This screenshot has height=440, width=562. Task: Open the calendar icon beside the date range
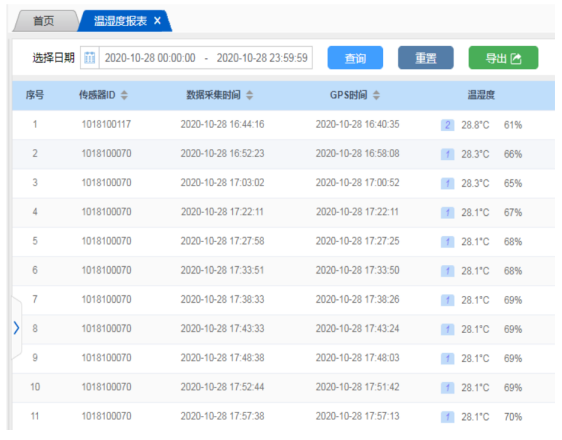(x=90, y=57)
